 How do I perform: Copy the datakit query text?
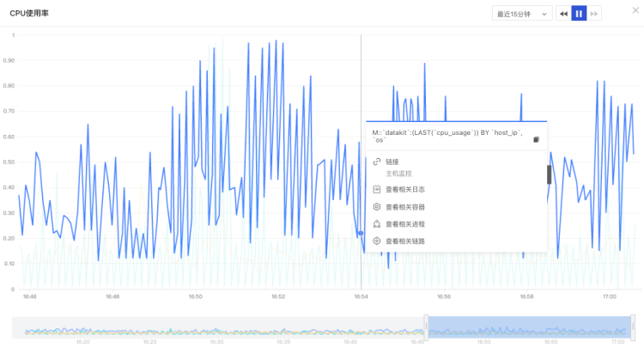[536, 140]
